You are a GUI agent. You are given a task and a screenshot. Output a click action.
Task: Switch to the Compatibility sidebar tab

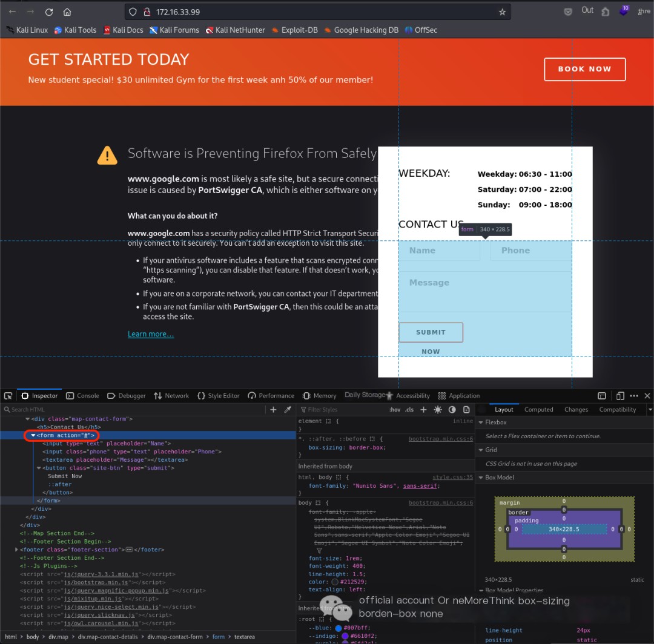pos(617,410)
